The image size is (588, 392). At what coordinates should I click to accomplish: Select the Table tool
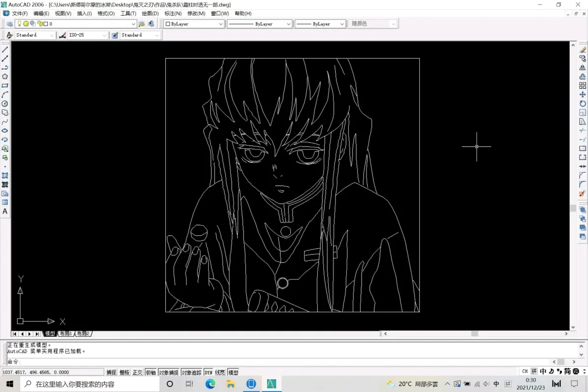(x=5, y=202)
